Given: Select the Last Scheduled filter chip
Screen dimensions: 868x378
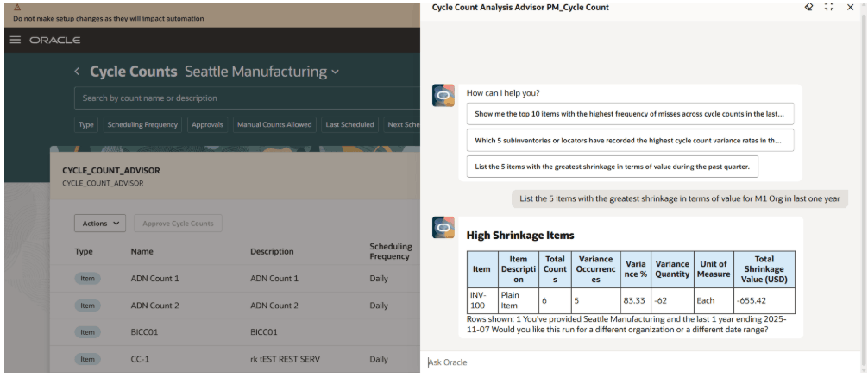Looking at the screenshot, I should pos(349,124).
